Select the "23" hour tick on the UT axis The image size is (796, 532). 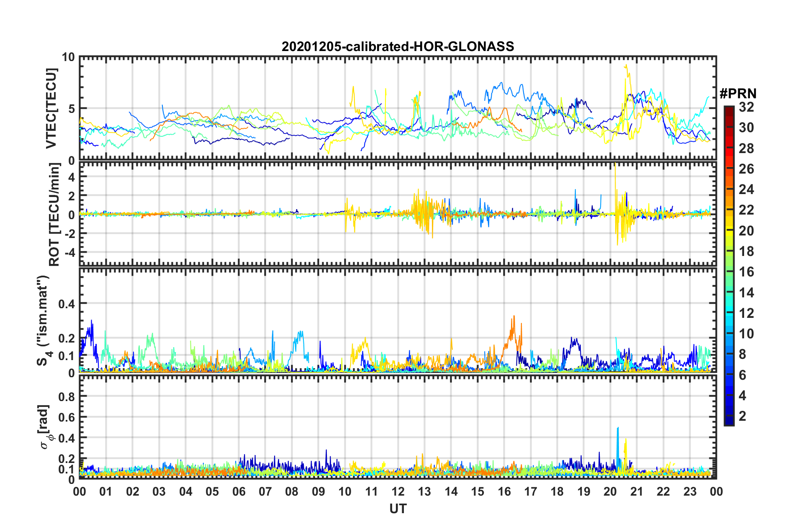click(x=690, y=491)
